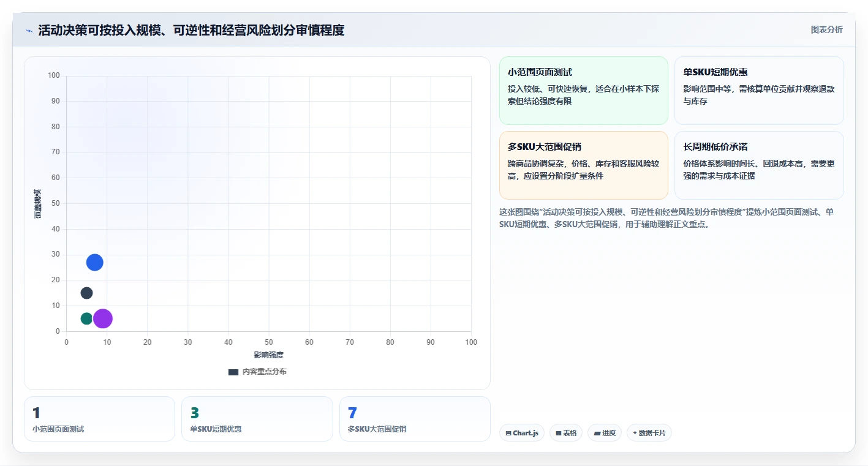Click the Chart.js chip icon
Screen dimensions: 868x466
[x=508, y=433]
